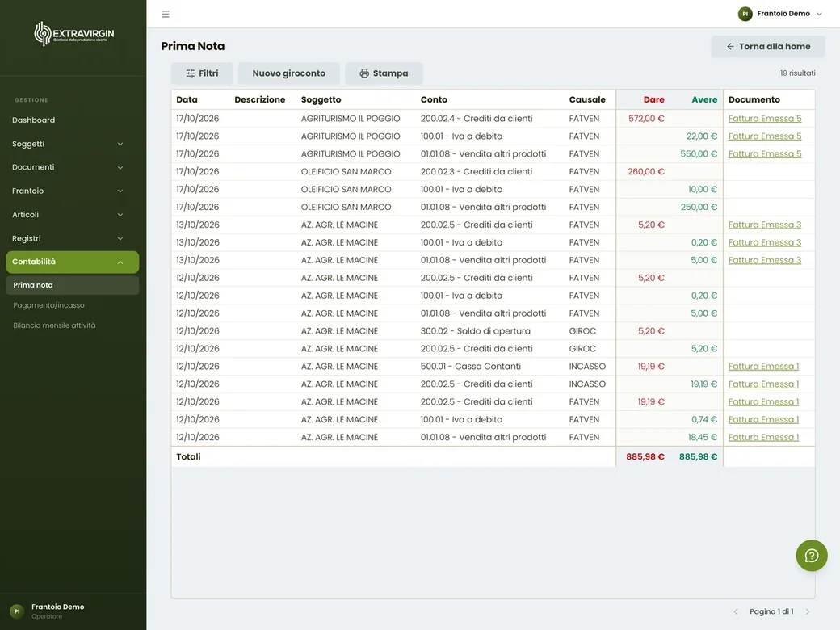Expand the Registri sidebar section

pyautogui.click(x=73, y=238)
